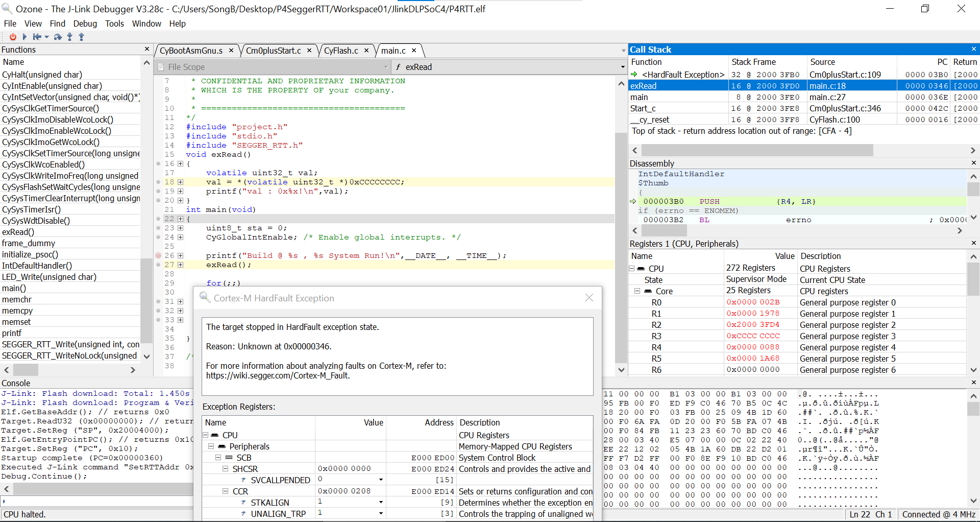Toggle breakpoint on line 24
980x522 pixels.
pos(158,237)
